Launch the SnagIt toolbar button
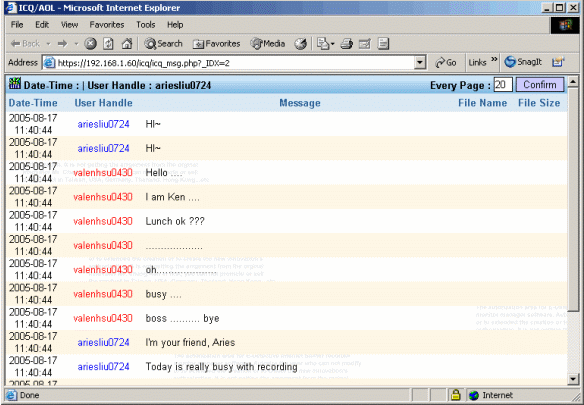 coord(523,62)
